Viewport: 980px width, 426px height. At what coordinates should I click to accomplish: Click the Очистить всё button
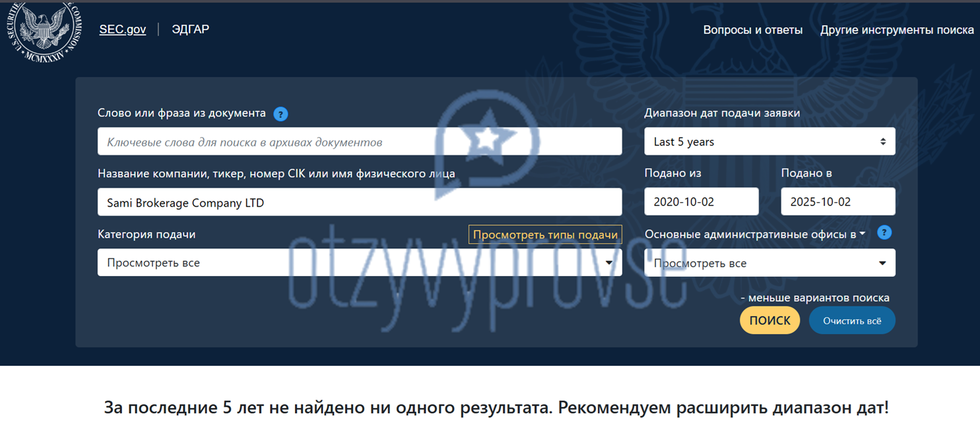coord(852,320)
